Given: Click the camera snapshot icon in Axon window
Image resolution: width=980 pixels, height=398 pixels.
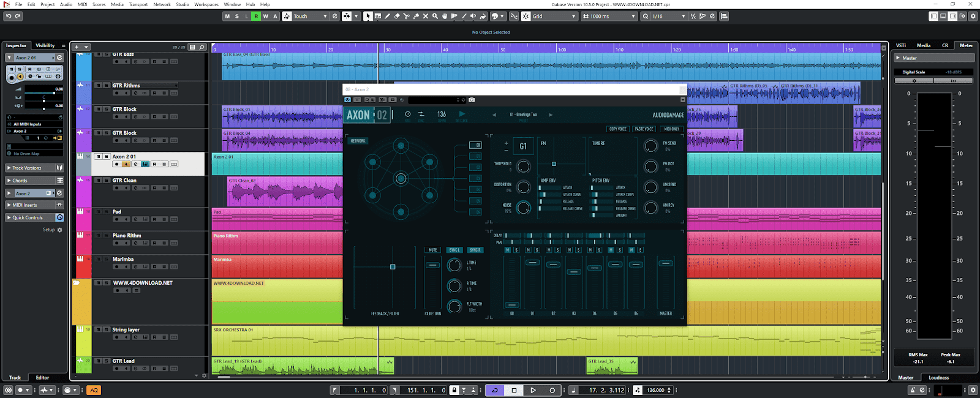Looking at the screenshot, I should [x=472, y=100].
